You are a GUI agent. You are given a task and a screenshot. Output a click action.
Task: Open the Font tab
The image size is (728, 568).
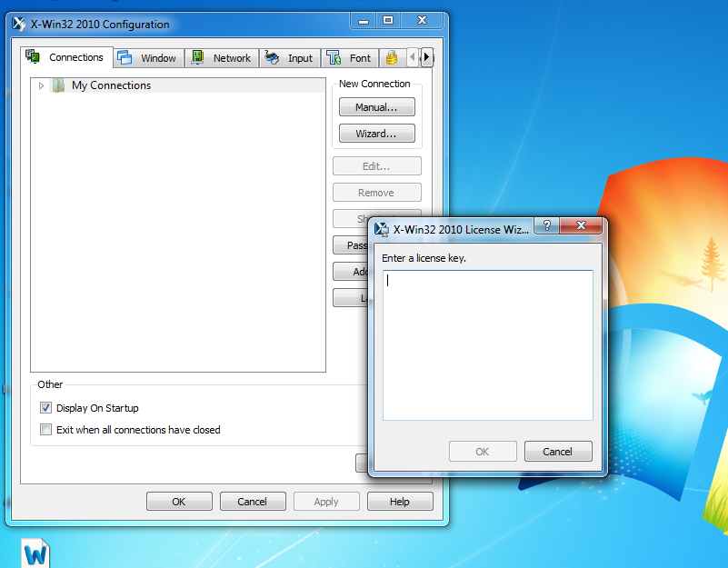click(350, 58)
